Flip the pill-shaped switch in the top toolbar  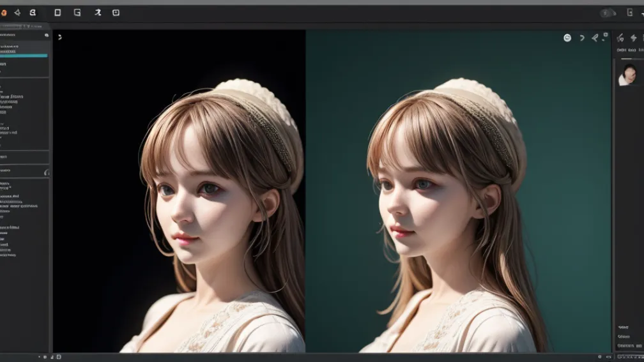[608, 13]
